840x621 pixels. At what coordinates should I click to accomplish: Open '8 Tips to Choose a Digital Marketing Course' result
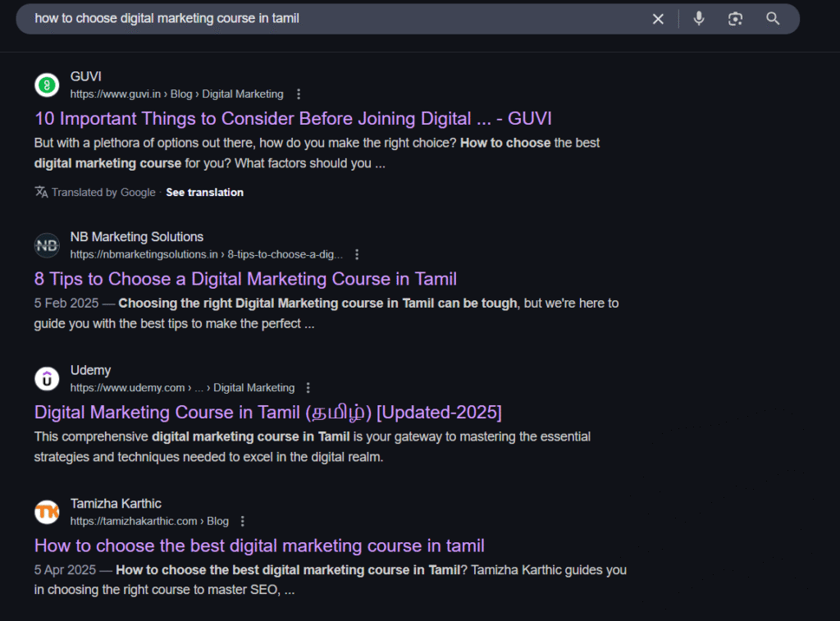[x=245, y=279]
